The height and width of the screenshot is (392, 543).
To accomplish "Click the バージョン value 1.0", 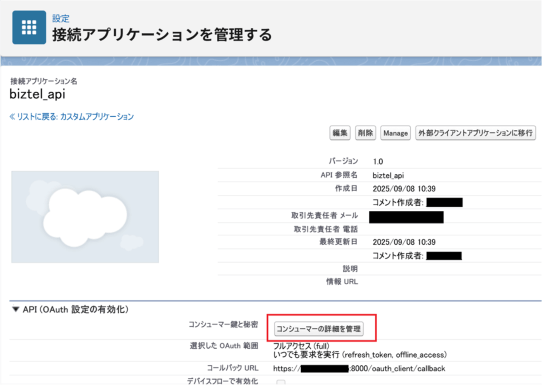I will click(x=378, y=161).
